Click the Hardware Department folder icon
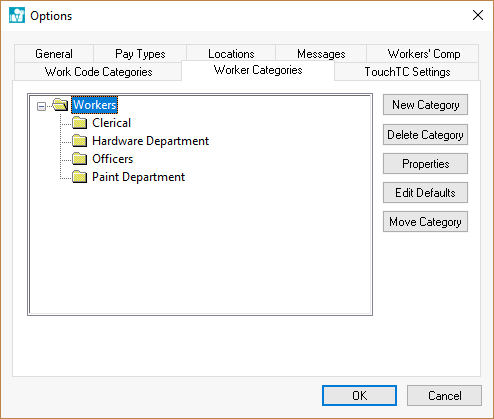This screenshot has height=419, width=494. coord(80,141)
